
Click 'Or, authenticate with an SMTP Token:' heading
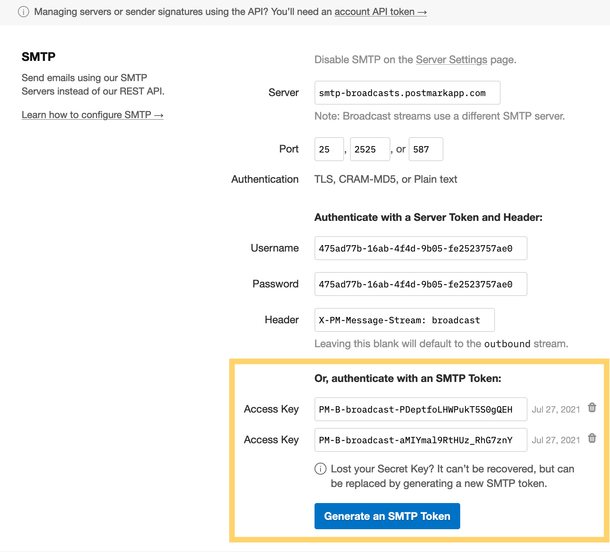pyautogui.click(x=408, y=378)
